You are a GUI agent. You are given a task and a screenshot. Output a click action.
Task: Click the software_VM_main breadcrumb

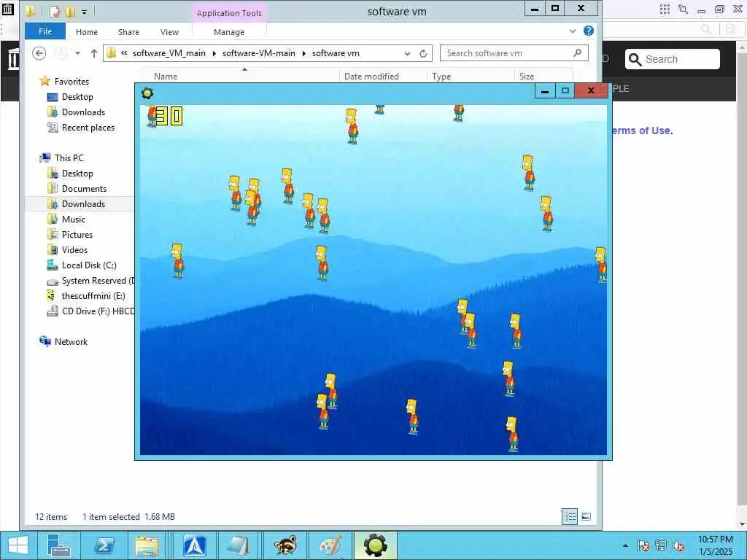pyautogui.click(x=169, y=53)
